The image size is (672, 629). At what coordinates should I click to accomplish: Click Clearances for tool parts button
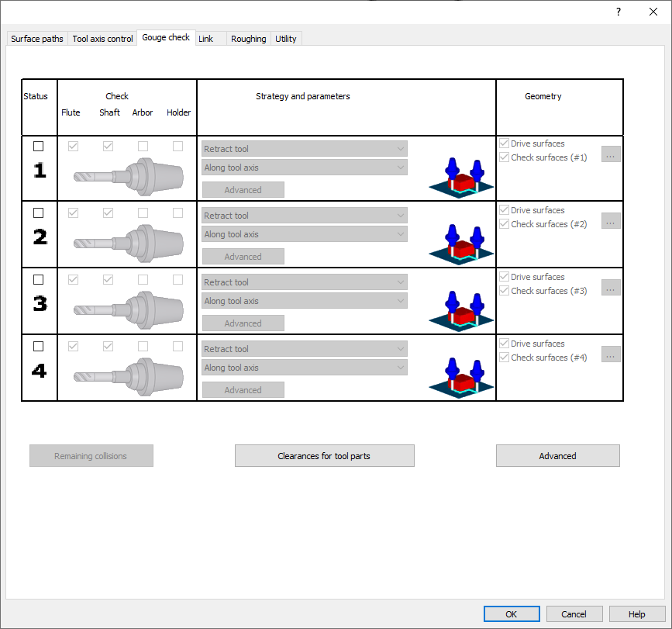(324, 456)
